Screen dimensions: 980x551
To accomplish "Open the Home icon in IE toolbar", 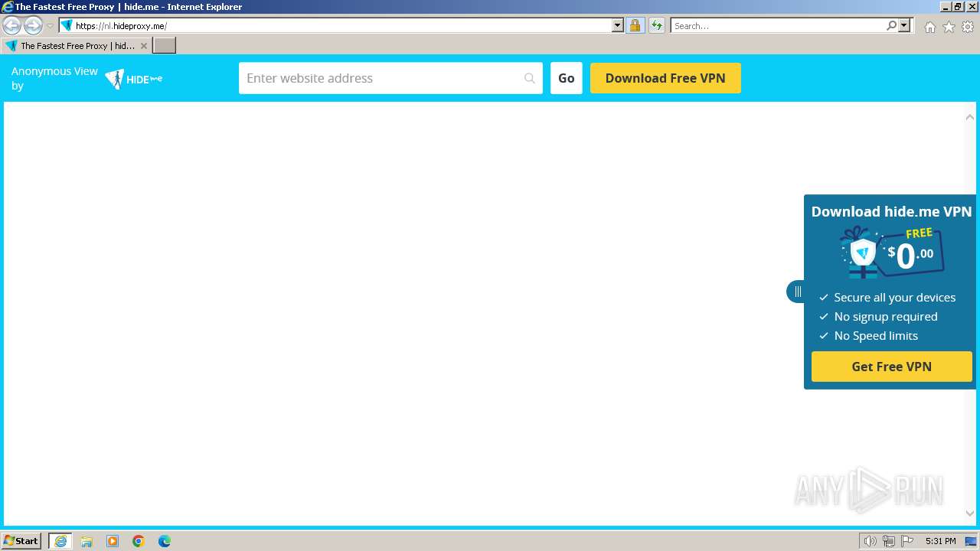I will (929, 27).
